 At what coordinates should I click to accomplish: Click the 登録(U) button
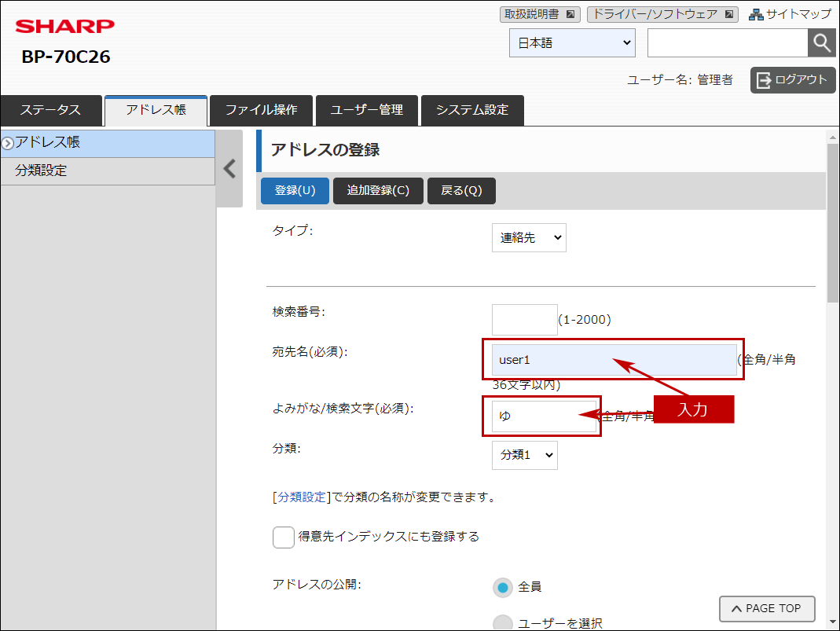point(295,191)
